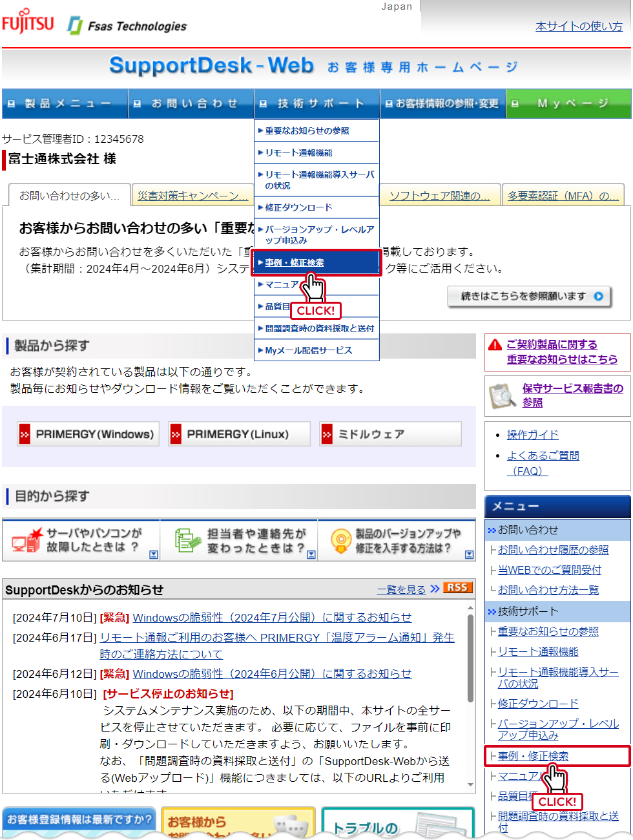The height and width of the screenshot is (840, 633).
Task: Open お問い合わせ方法一覧 sidebar link
Action: [x=548, y=590]
